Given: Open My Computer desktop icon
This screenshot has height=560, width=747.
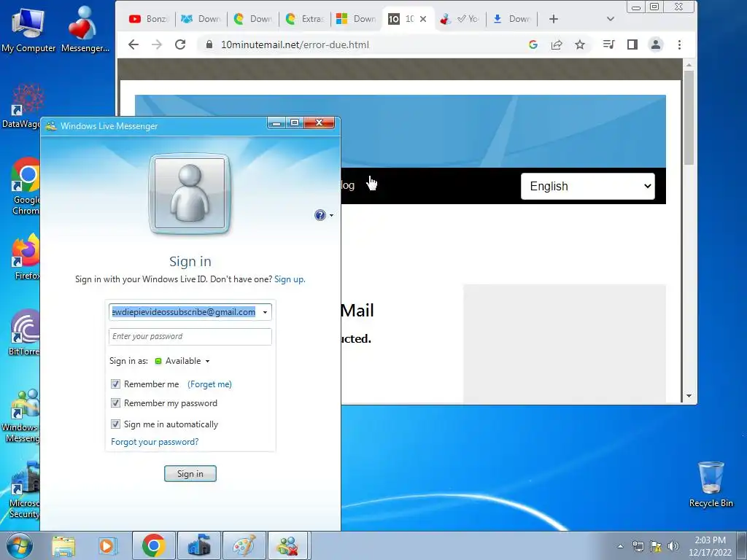Looking at the screenshot, I should click(x=28, y=29).
